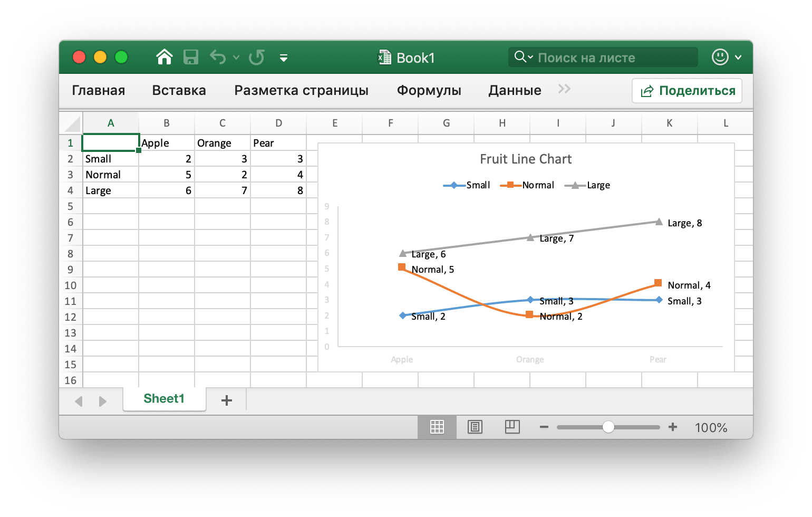Click cell containing 'Apple'
812x517 pixels.
[167, 143]
